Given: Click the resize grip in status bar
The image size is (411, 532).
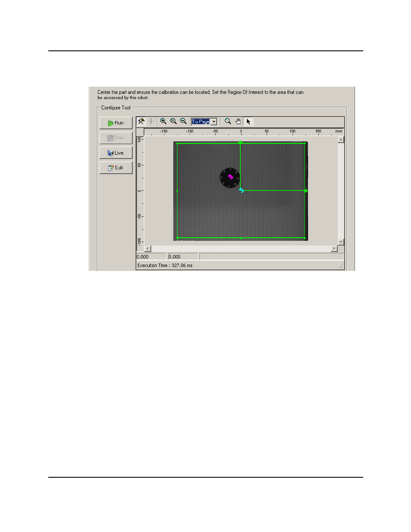Looking at the screenshot, I should tap(341, 267).
